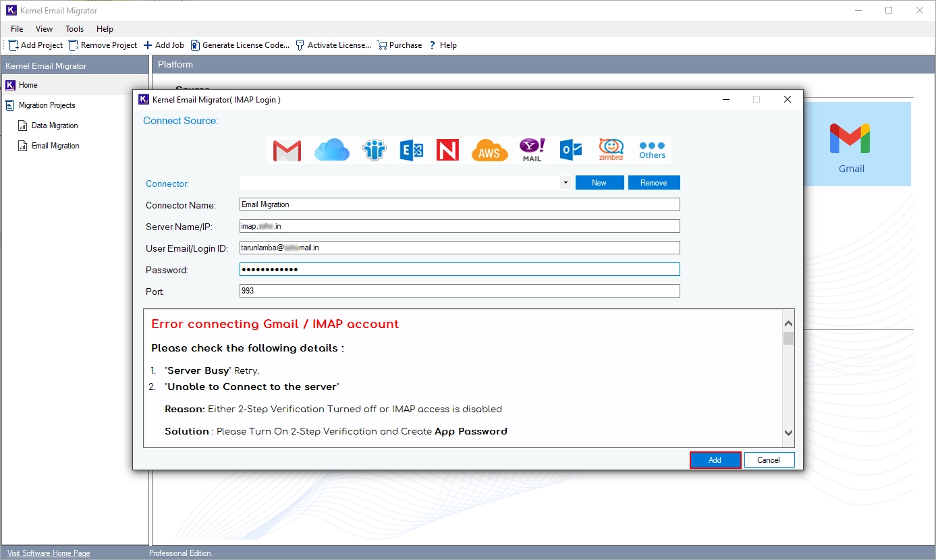Click the Help toolbar item with question mark
The image size is (936, 560).
click(x=443, y=45)
